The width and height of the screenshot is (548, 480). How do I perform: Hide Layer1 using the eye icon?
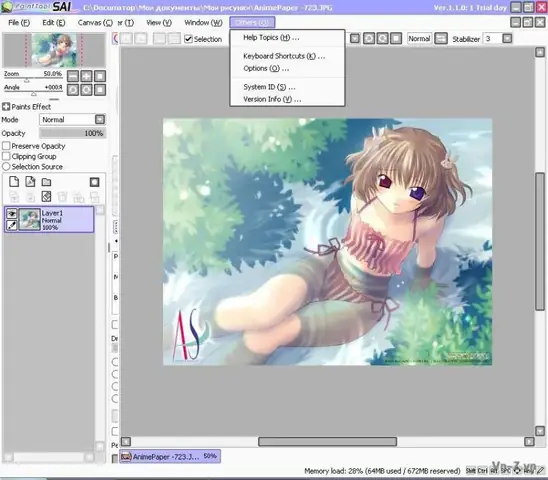point(12,213)
